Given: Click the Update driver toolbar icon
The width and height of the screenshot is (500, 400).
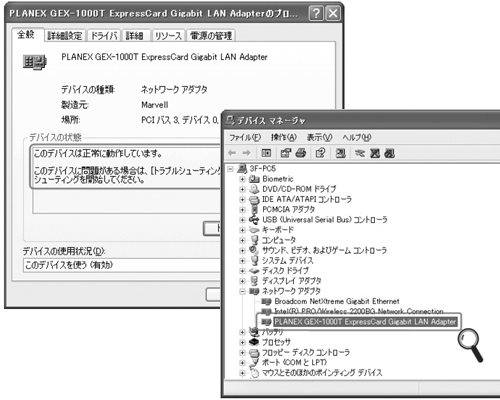Looking at the screenshot, I should point(360,153).
